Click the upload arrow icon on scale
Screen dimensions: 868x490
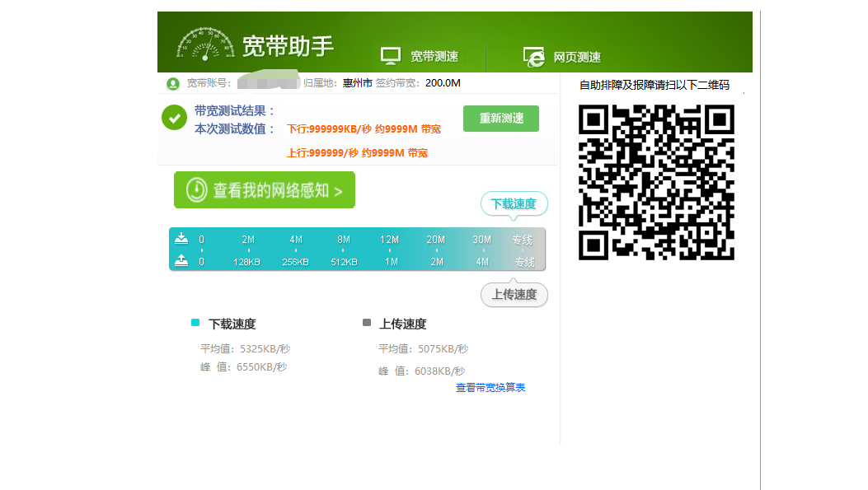tap(181, 260)
